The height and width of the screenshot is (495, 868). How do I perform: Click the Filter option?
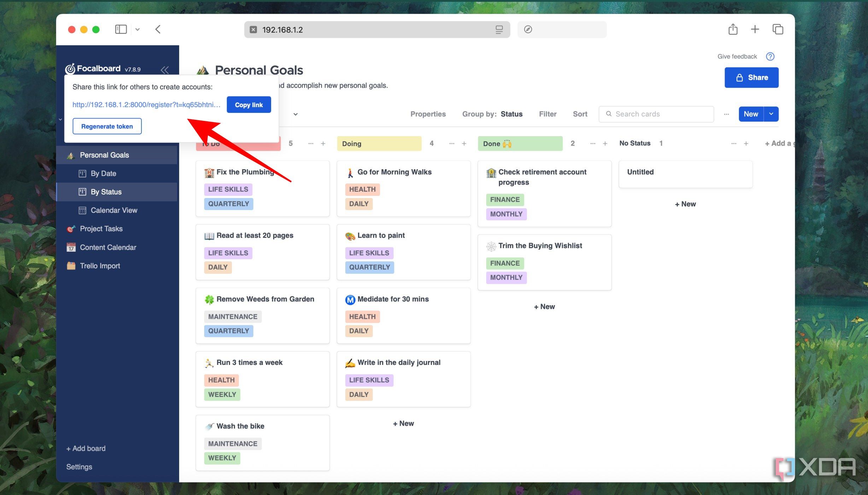(547, 114)
